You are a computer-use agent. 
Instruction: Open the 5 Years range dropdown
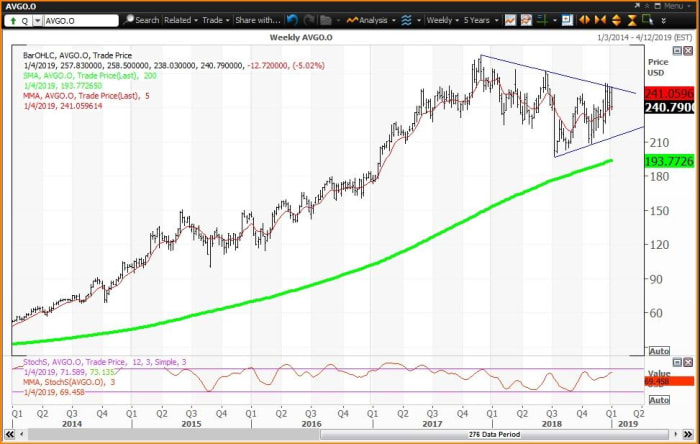(479, 20)
